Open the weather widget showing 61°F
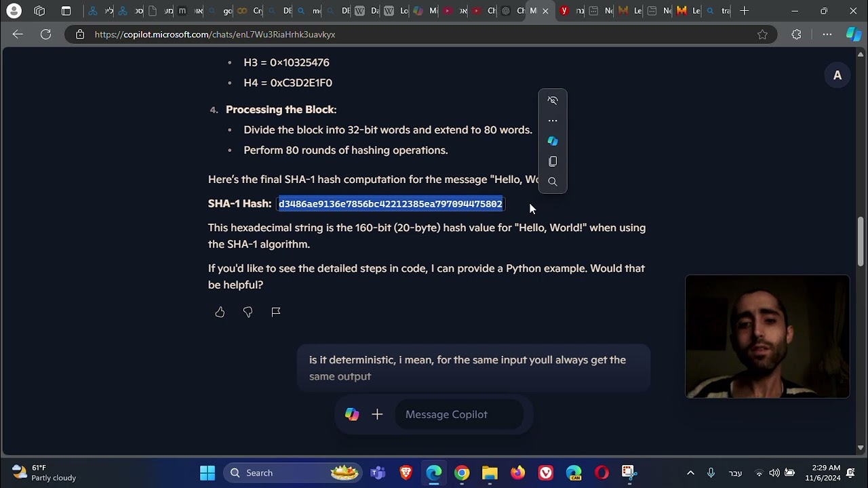The height and width of the screenshot is (488, 868). (x=45, y=473)
